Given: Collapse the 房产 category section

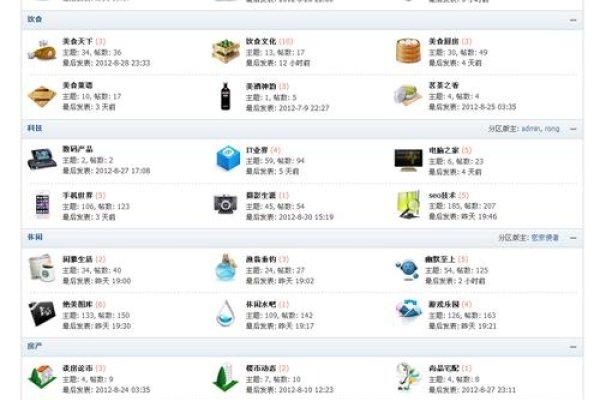Looking at the screenshot, I should tap(573, 346).
